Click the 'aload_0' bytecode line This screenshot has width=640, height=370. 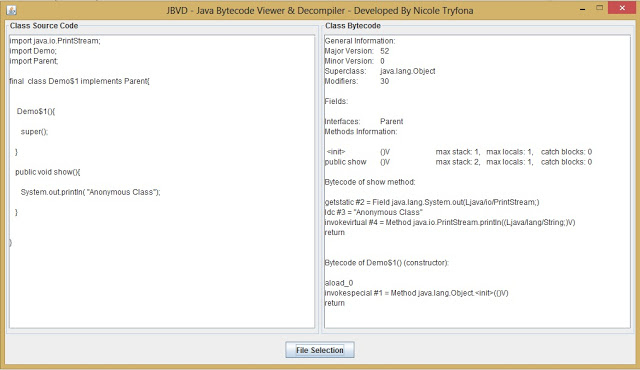click(339, 283)
